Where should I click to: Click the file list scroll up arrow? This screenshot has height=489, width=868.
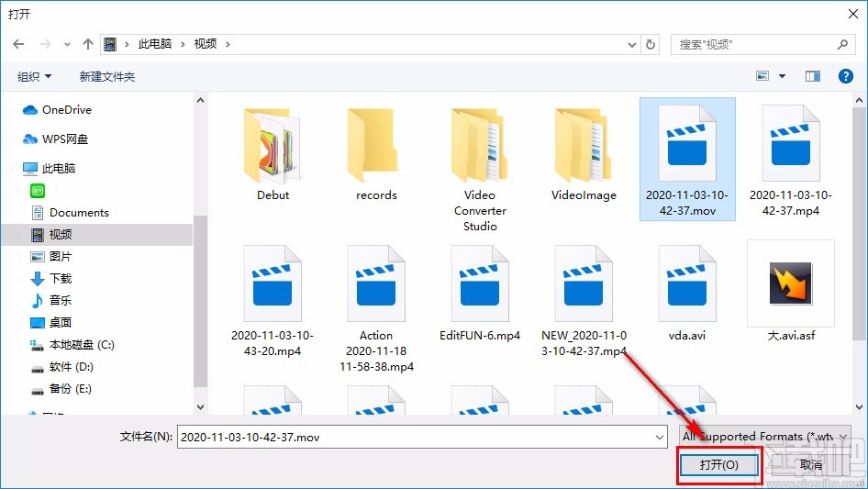pyautogui.click(x=859, y=100)
